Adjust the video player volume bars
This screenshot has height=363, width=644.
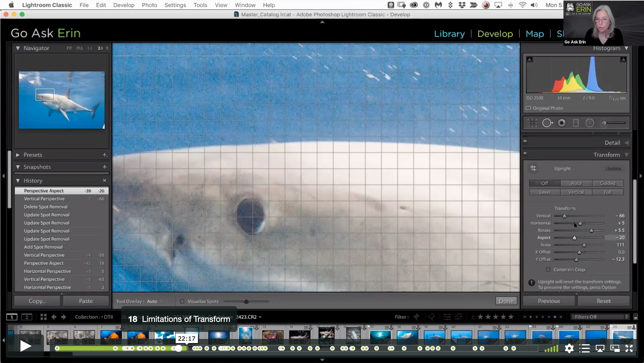[x=551, y=349]
